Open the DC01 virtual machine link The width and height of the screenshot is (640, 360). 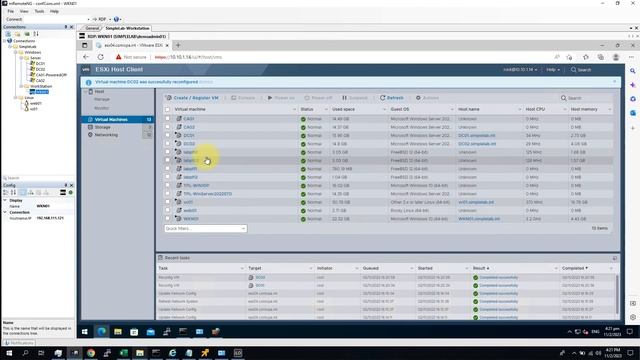[x=189, y=136]
